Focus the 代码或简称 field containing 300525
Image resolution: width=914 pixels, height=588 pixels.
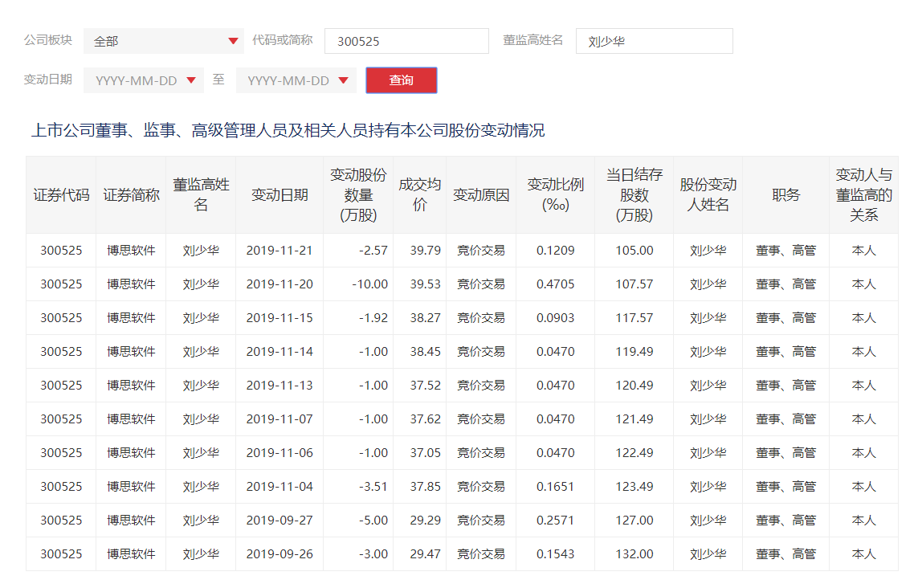pyautogui.click(x=406, y=41)
